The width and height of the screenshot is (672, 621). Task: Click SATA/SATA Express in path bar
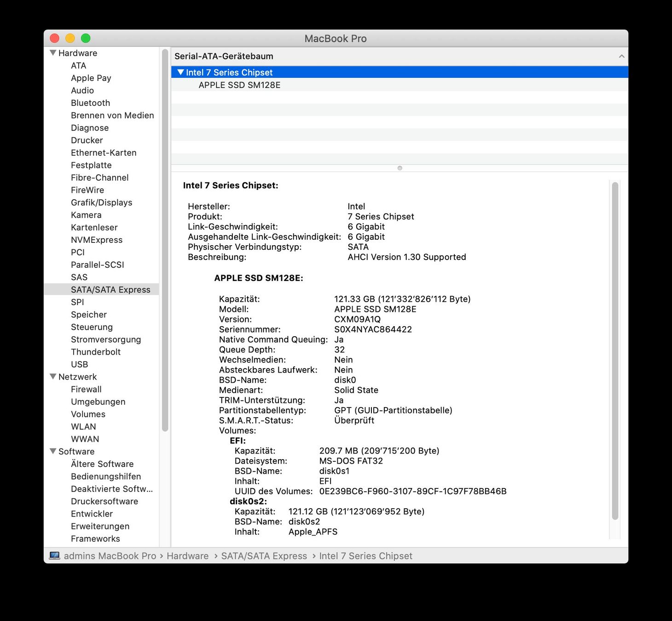pyautogui.click(x=264, y=556)
